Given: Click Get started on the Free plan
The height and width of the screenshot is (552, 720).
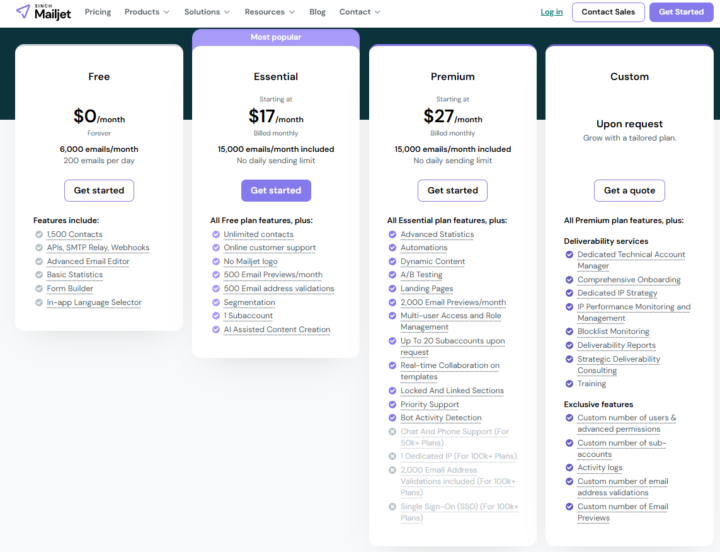Looking at the screenshot, I should 99,191.
